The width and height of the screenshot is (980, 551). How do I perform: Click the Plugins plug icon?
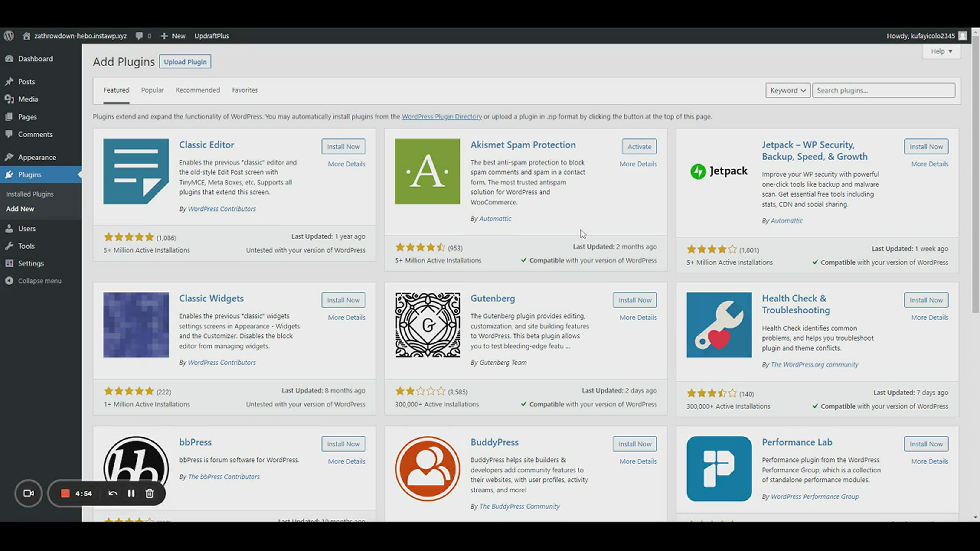tap(9, 174)
